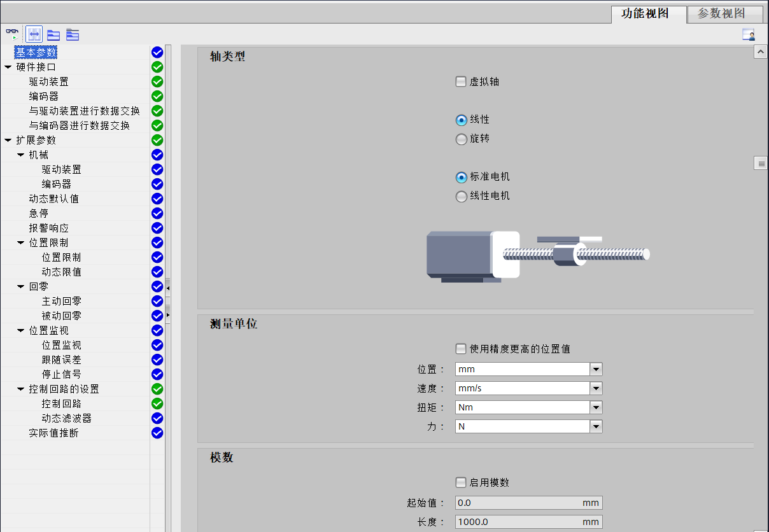The height and width of the screenshot is (532, 769).
Task: Open the 位置 unit dropdown
Action: click(x=596, y=368)
